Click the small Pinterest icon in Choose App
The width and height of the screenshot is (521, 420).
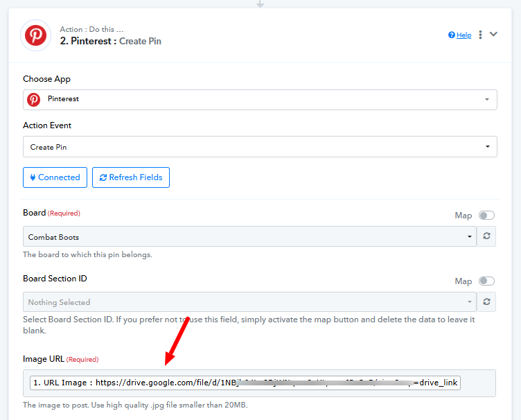[x=33, y=100]
